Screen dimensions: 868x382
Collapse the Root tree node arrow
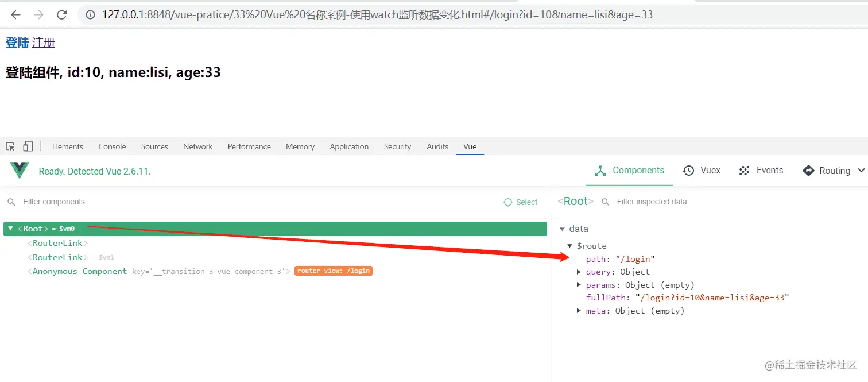tap(10, 229)
